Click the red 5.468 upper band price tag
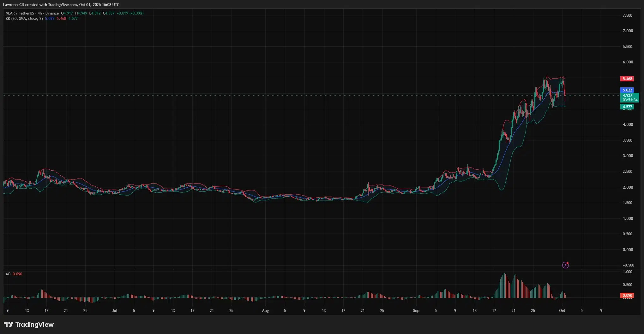This screenshot has width=644, height=334. (x=627, y=79)
